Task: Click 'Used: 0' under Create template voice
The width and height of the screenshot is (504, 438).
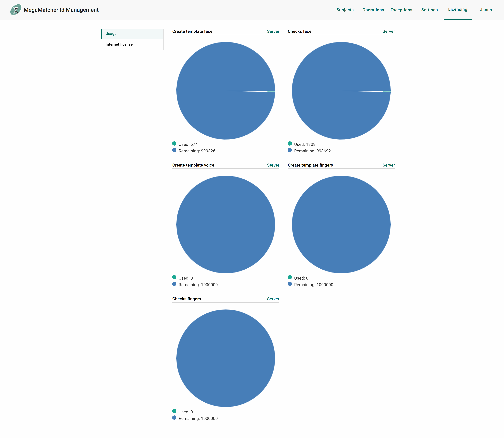Action: click(186, 278)
